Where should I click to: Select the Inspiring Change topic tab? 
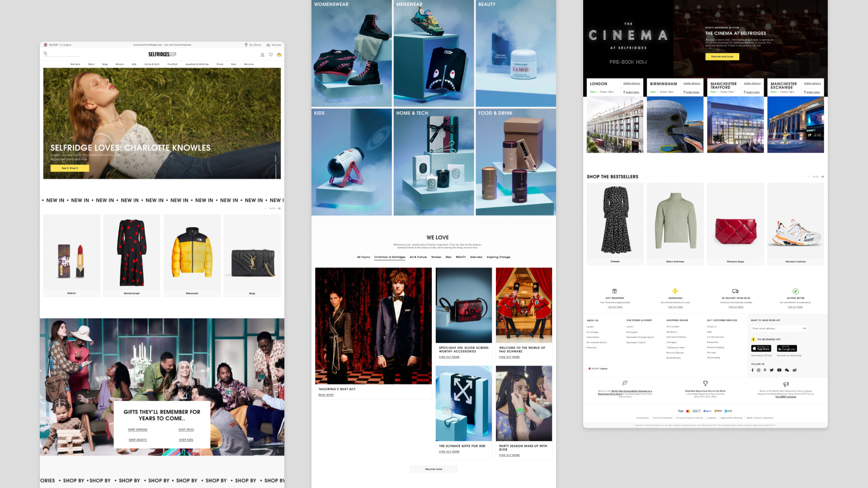tap(498, 257)
